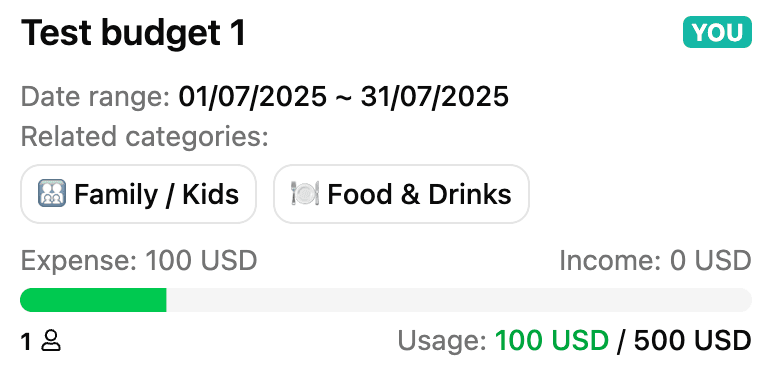776x378 pixels.
Task: Click the member person icon
Action: tap(51, 341)
